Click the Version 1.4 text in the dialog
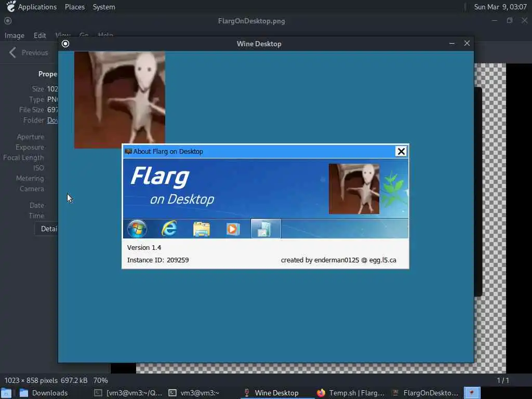532x399 pixels. point(144,248)
